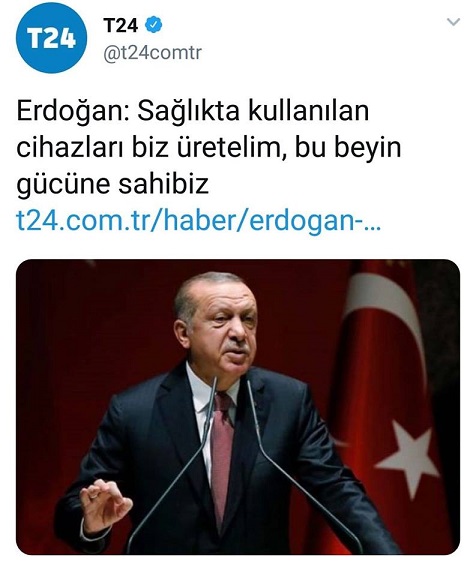
Task: Click the white star on the flag
Action: point(407,456)
